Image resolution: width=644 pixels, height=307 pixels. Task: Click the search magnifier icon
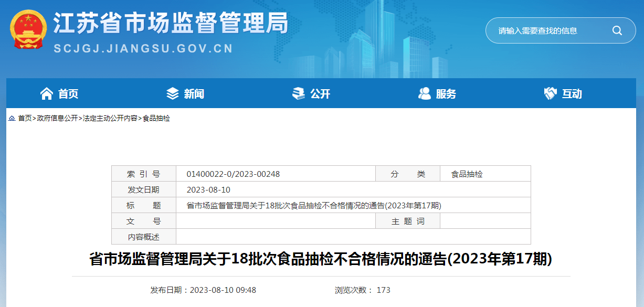tap(617, 30)
